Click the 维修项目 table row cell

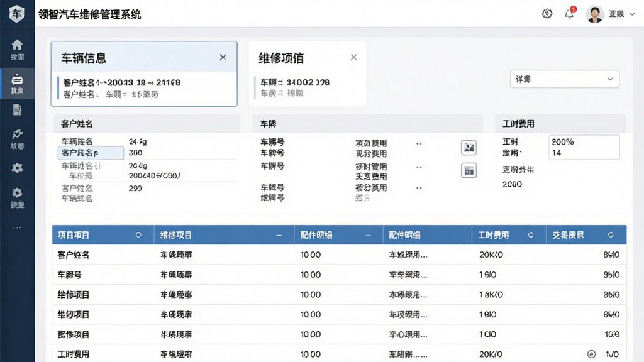(x=74, y=295)
